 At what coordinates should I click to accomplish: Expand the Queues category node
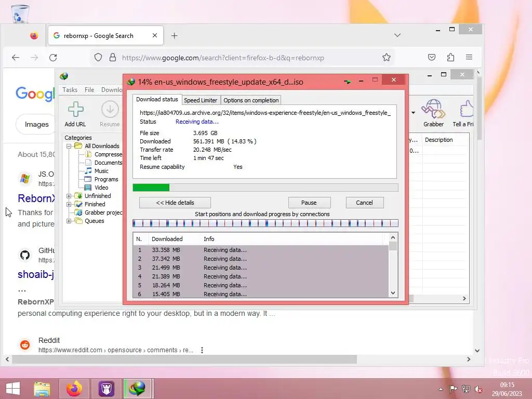point(69,221)
